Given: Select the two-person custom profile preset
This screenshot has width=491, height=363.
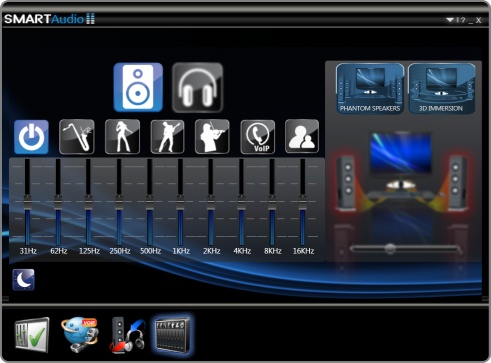Looking at the screenshot, I should pos(302,136).
